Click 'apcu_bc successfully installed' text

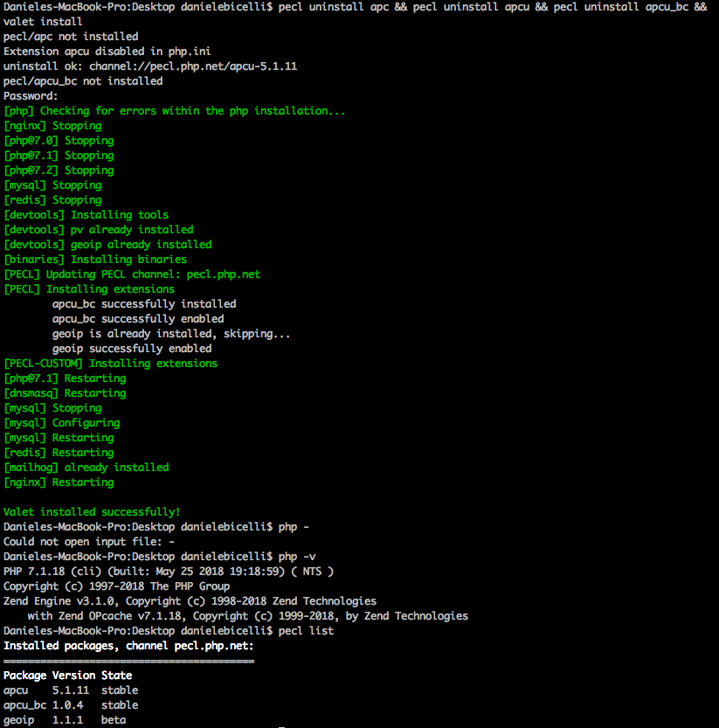pyautogui.click(x=144, y=304)
